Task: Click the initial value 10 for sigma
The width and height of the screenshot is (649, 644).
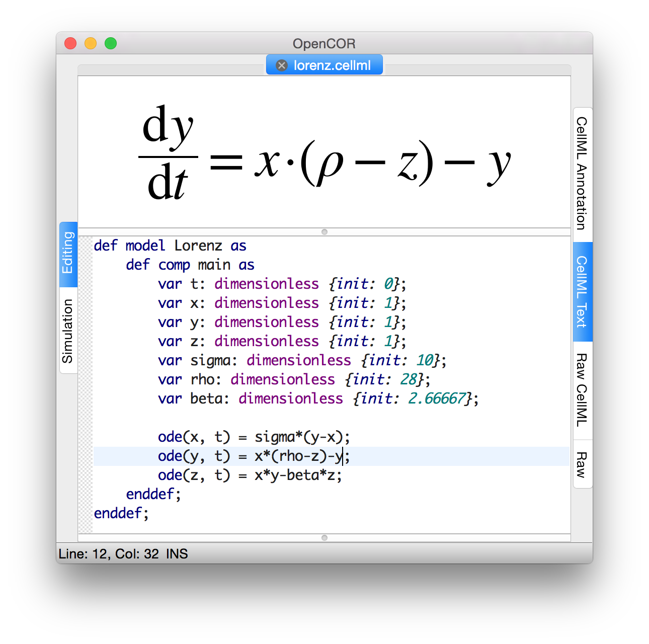Action: (425, 360)
